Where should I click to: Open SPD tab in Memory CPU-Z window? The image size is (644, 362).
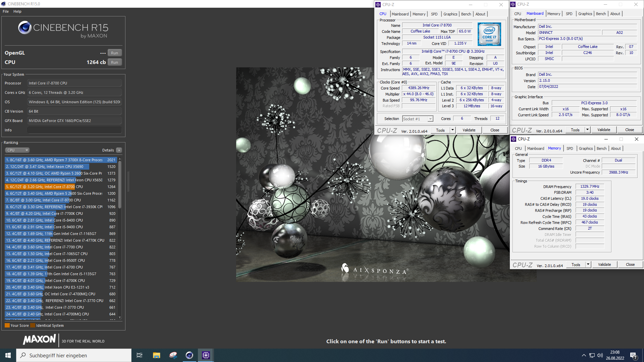tap(570, 148)
